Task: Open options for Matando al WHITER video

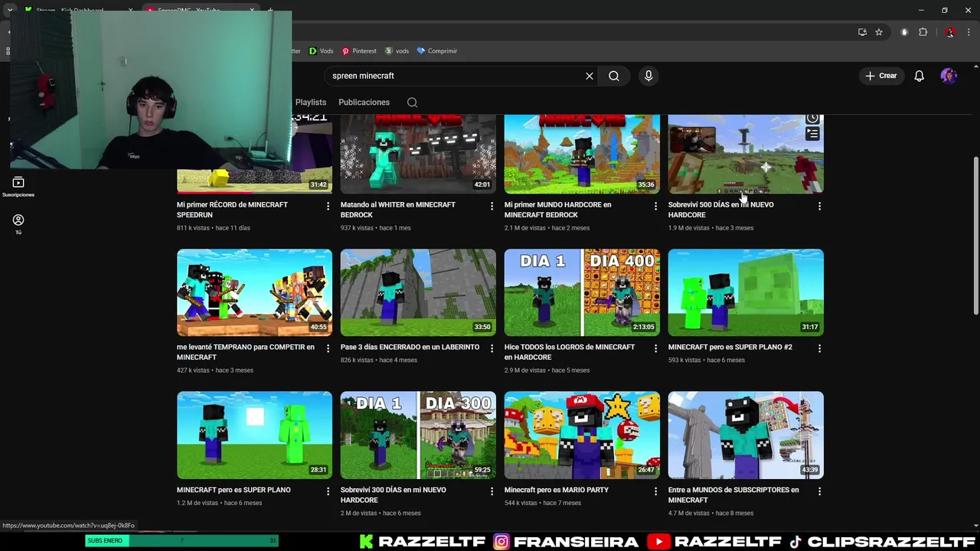Action: click(492, 206)
